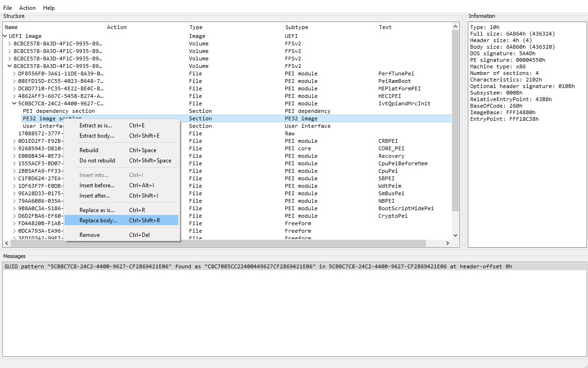The image size is (588, 368).
Task: Click the Text column header
Action: [414, 27]
